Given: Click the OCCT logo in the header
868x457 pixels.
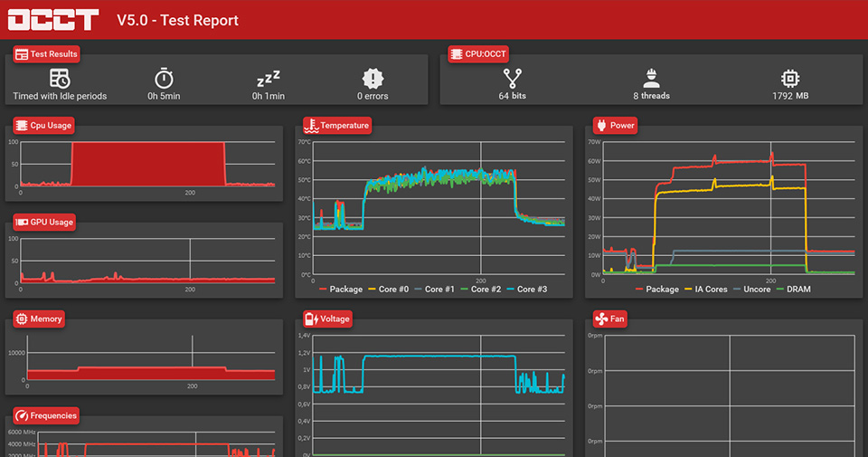Looking at the screenshot, I should (53, 20).
